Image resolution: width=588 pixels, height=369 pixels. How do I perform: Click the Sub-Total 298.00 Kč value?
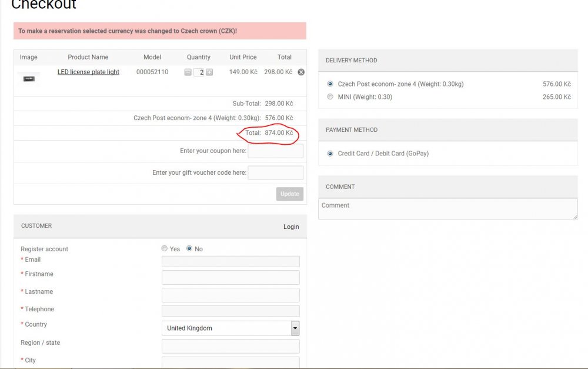[x=279, y=103]
